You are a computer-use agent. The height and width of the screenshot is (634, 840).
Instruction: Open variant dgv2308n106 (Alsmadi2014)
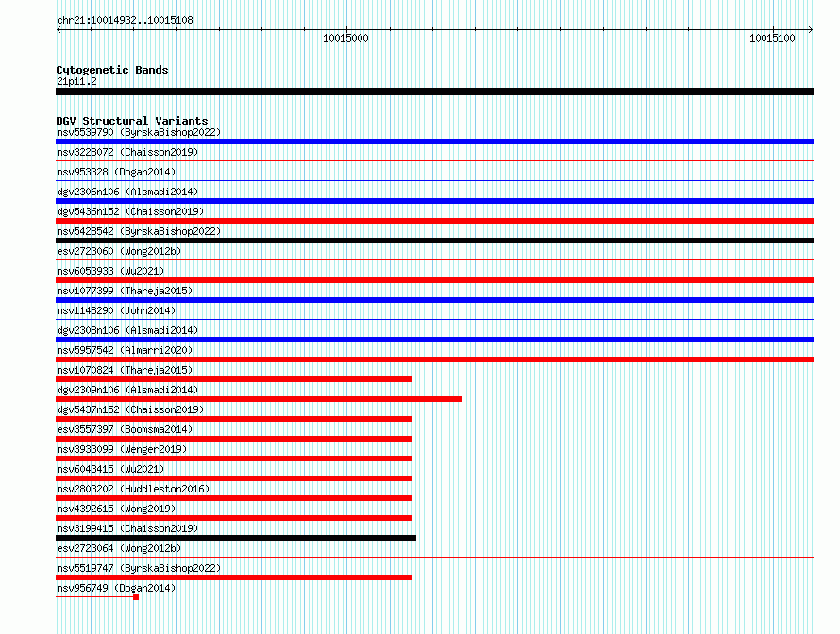pyautogui.click(x=127, y=330)
